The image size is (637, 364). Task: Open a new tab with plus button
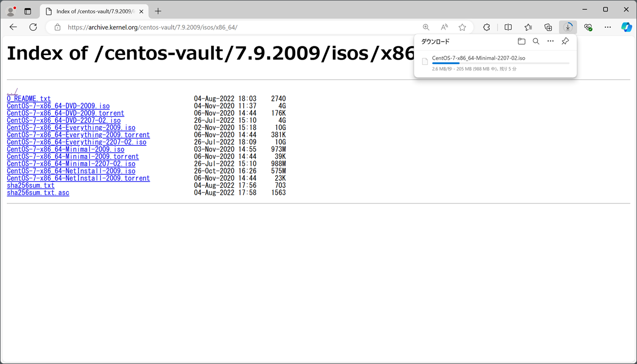(158, 11)
